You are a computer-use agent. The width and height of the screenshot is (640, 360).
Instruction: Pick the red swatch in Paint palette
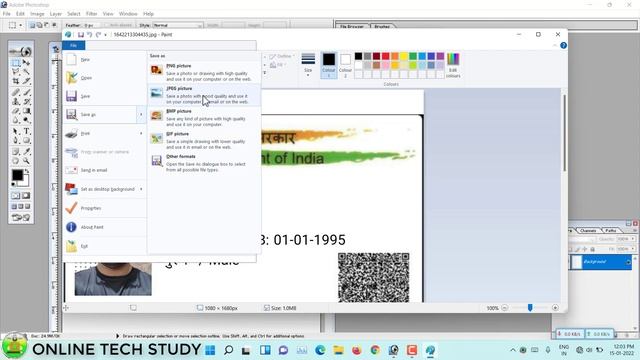click(386, 56)
